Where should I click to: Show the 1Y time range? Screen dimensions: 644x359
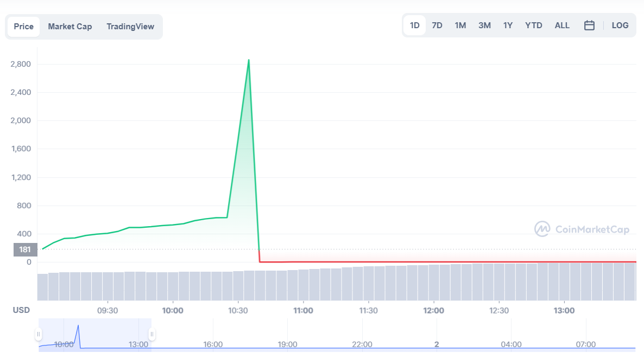point(508,25)
